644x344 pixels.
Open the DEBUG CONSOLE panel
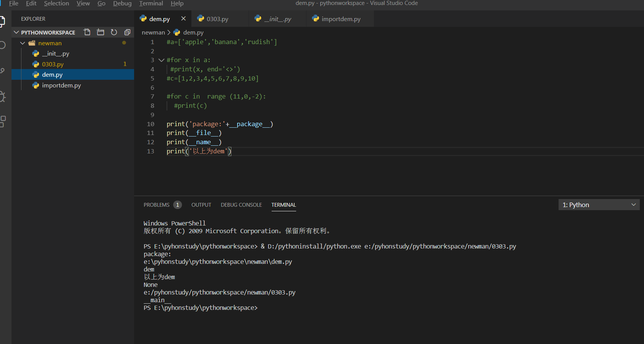coord(241,205)
